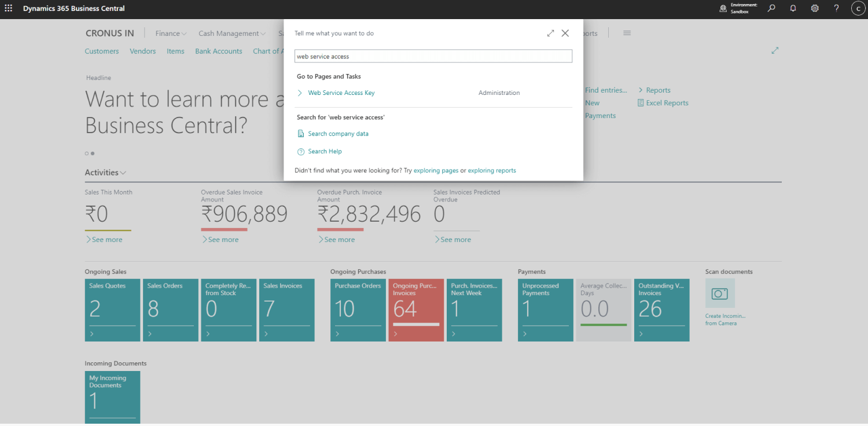This screenshot has height=426, width=868.
Task: Open the Excel Reports link
Action: [x=667, y=103]
